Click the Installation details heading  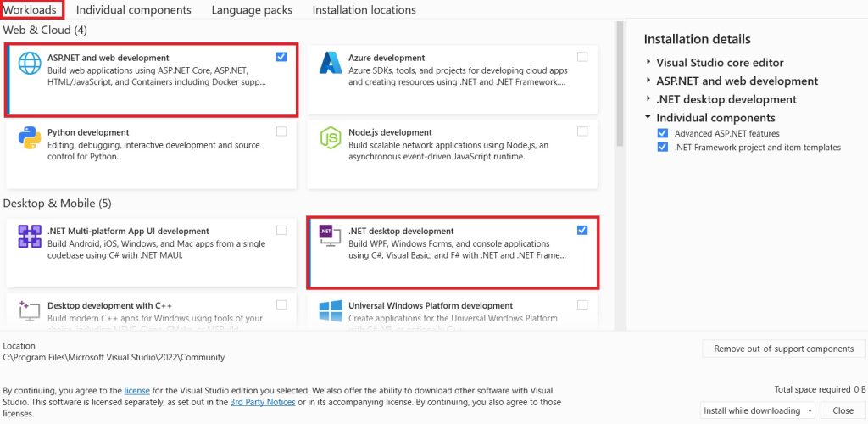tap(697, 39)
